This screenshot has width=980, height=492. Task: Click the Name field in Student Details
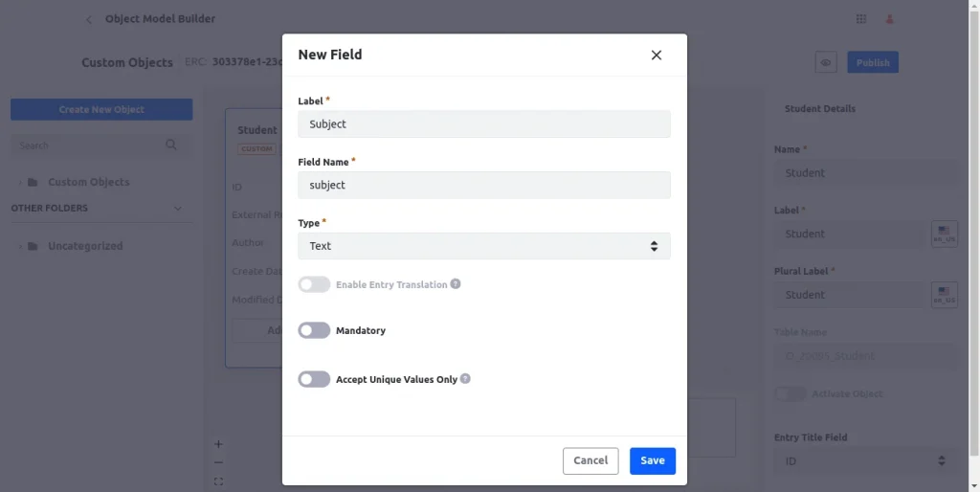point(865,172)
